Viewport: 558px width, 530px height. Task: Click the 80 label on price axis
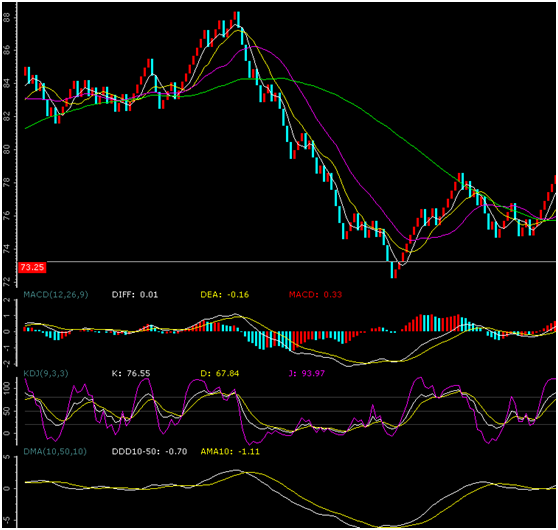7,149
